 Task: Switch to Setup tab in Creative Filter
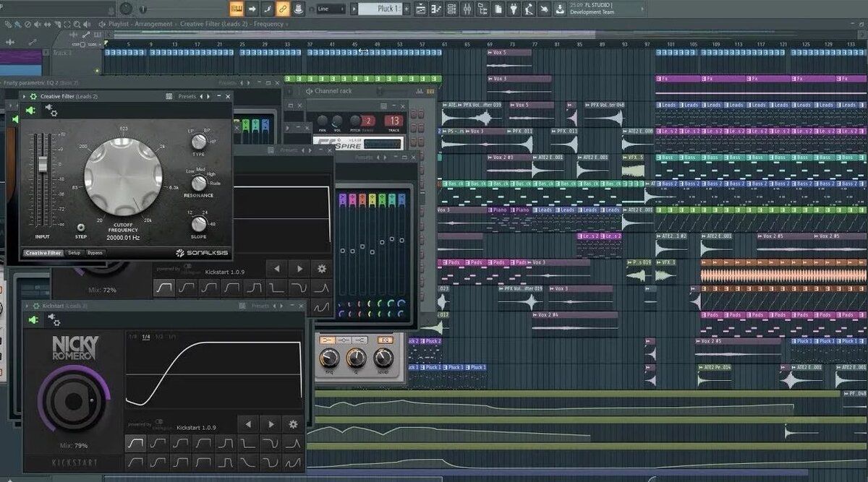[75, 253]
